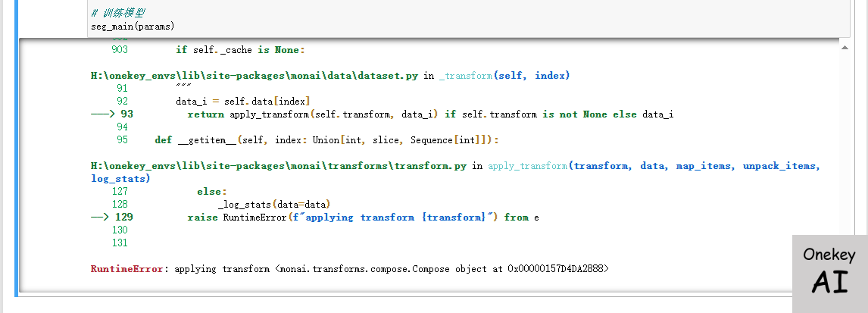The height and width of the screenshot is (313, 868).
Task: Select the transform.py file path
Action: tap(278, 166)
